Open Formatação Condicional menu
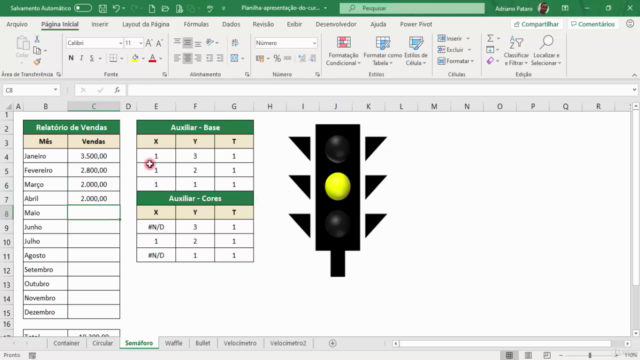This screenshot has width=640, height=360. click(343, 51)
